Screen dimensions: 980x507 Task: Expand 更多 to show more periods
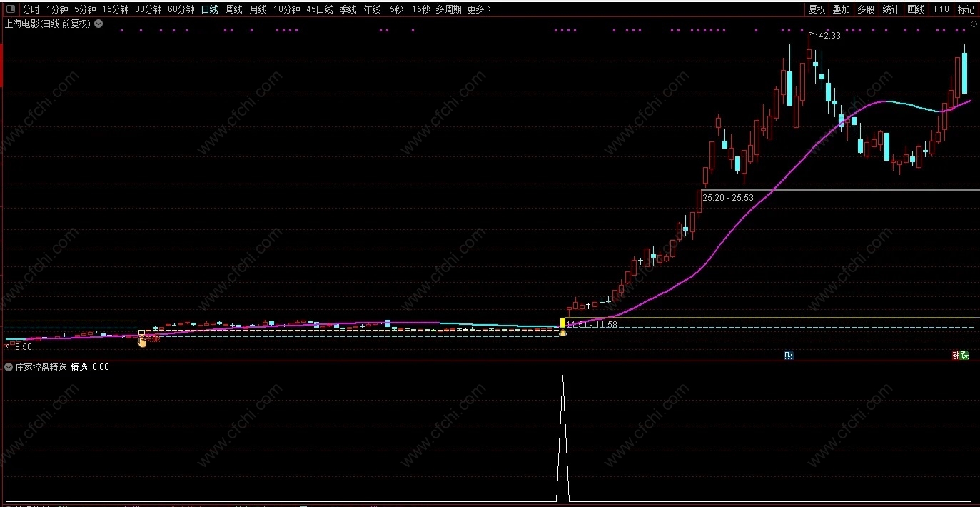479,9
